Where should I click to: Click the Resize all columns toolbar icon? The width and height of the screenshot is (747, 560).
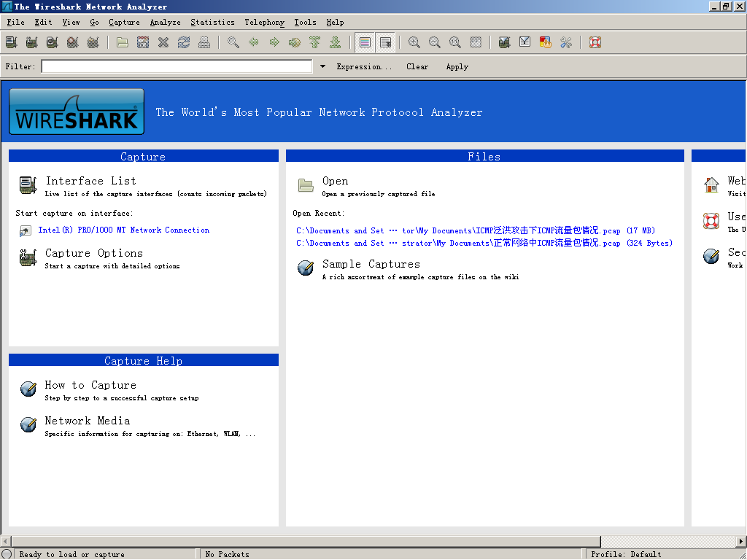tap(476, 42)
